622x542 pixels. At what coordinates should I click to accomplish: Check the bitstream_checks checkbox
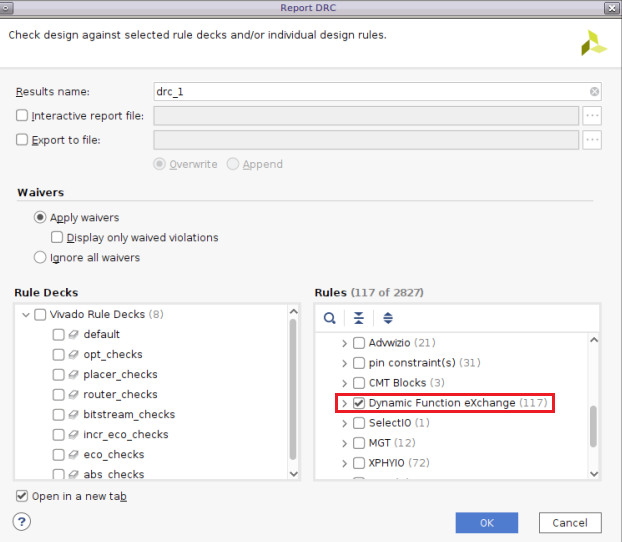click(x=58, y=415)
